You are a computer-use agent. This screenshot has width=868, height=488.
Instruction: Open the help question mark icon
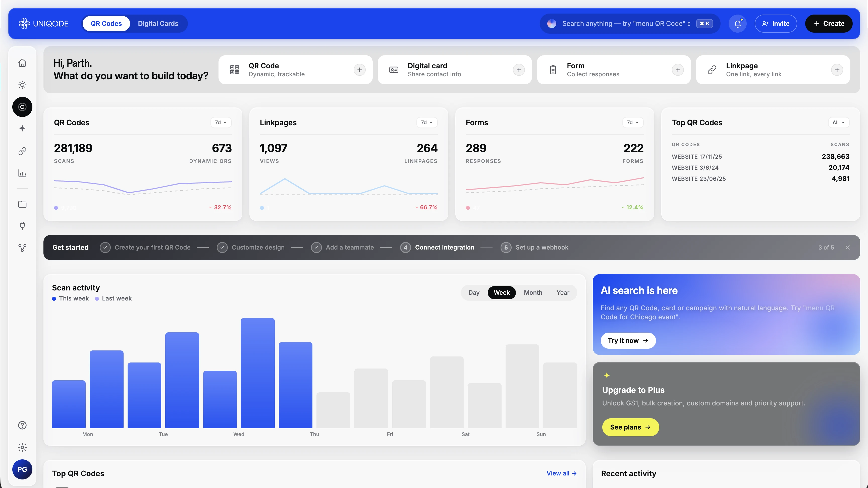[x=22, y=425]
